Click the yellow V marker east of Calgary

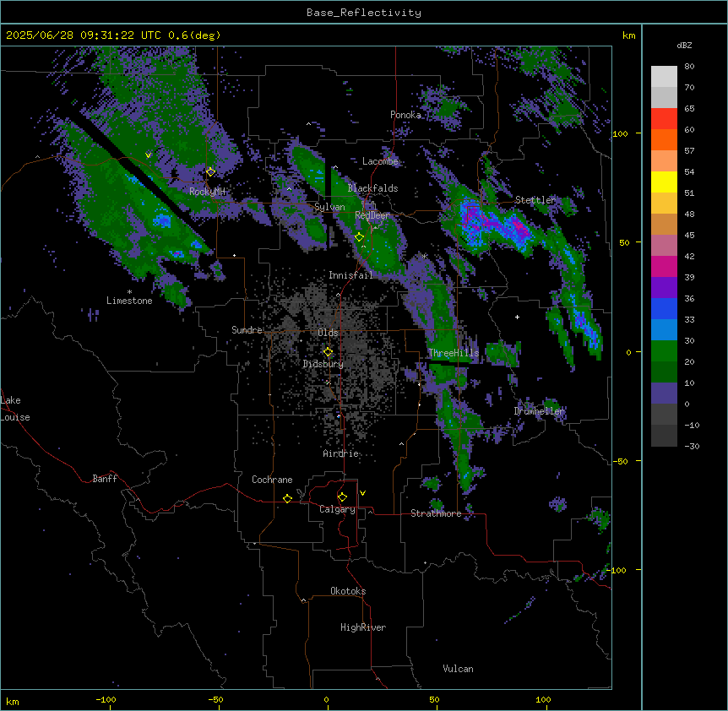[362, 493]
